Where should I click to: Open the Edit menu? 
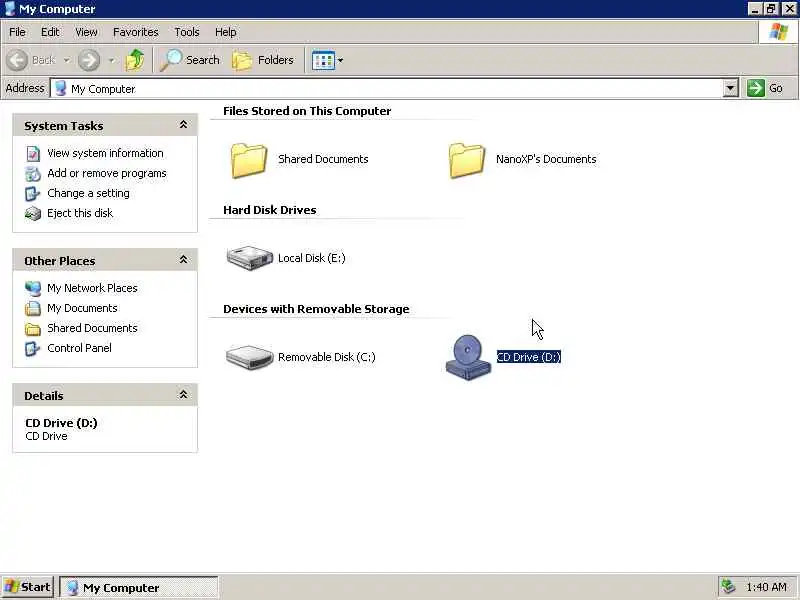[x=50, y=32]
